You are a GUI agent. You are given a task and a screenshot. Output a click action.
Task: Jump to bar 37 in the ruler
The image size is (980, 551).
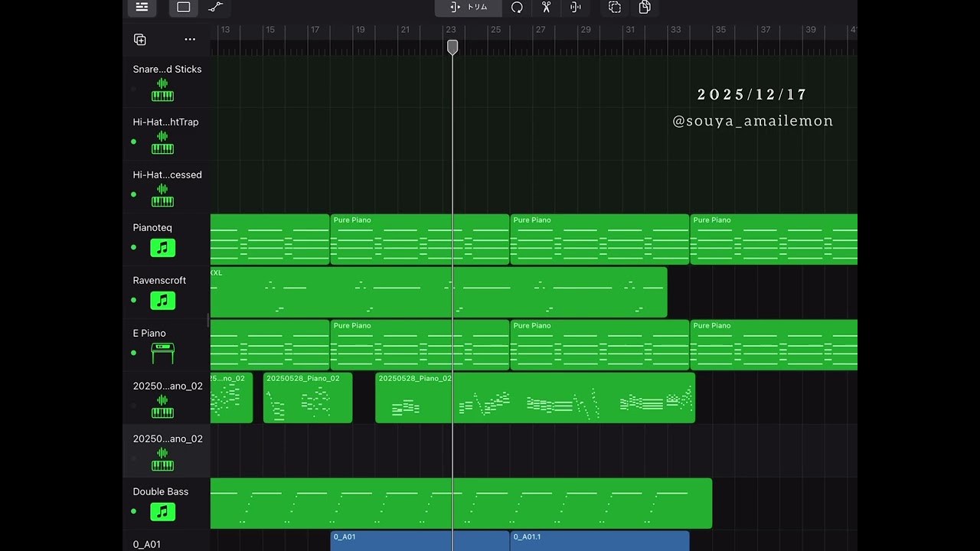pos(766,30)
